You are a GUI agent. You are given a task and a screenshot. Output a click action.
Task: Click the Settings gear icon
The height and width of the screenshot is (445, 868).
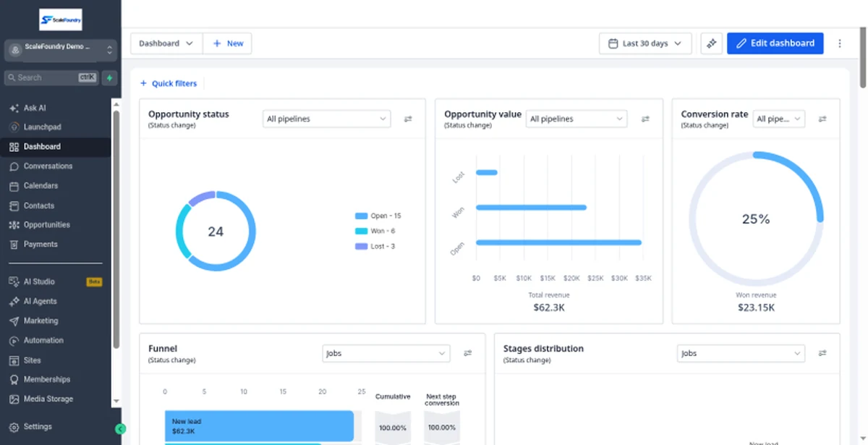point(14,427)
